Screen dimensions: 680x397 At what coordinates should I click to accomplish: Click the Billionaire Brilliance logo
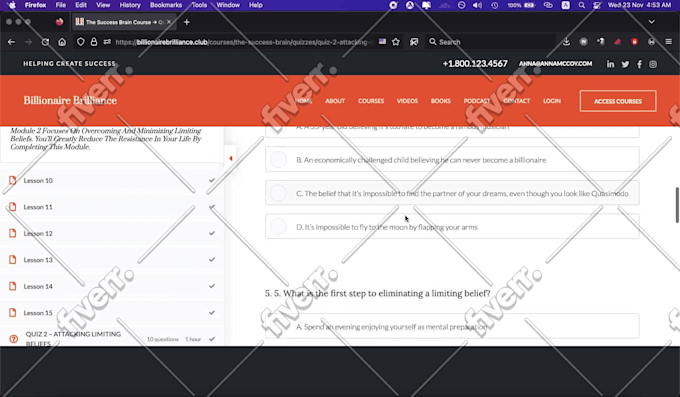point(70,101)
